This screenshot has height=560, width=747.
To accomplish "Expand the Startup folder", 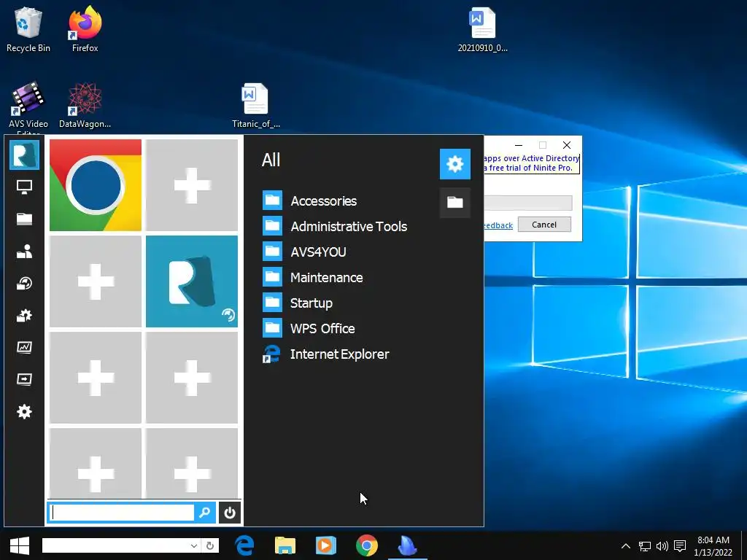I will (x=298, y=303).
